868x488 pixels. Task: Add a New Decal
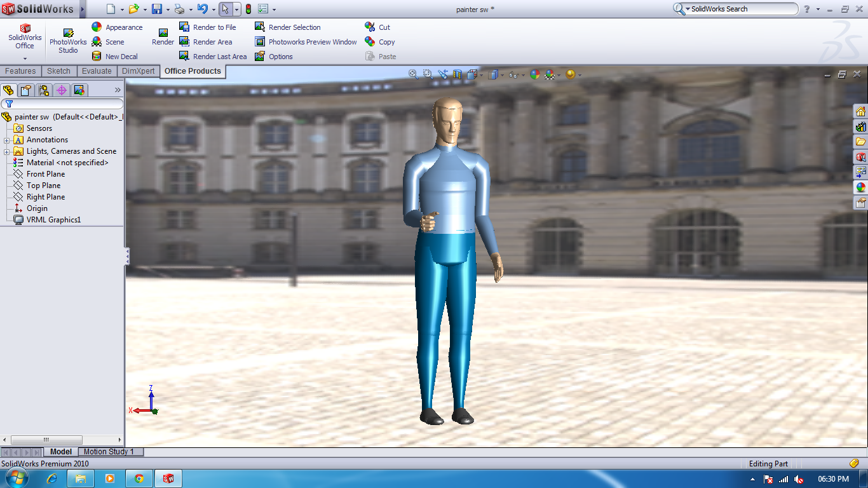[114, 57]
